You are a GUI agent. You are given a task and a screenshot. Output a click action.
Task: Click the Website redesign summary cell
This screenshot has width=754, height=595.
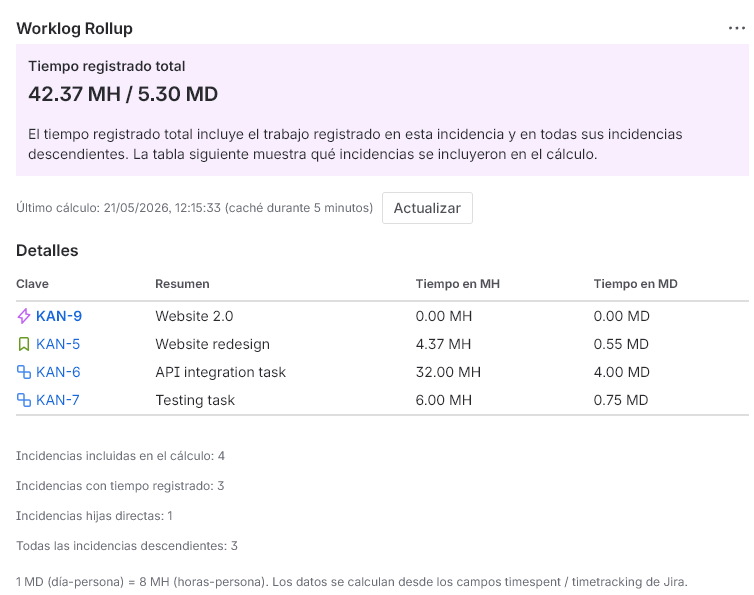213,344
